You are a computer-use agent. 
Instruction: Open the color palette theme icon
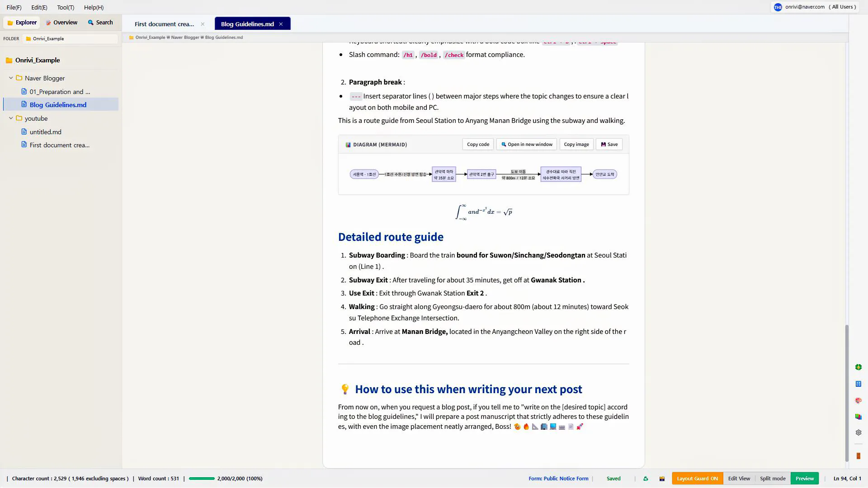[x=858, y=401]
